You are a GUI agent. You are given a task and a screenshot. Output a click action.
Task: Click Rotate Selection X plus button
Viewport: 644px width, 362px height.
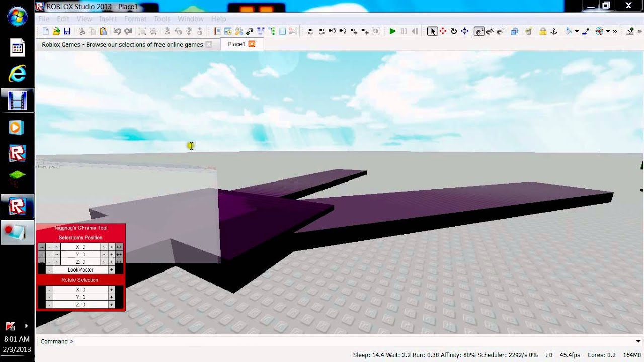(x=111, y=290)
